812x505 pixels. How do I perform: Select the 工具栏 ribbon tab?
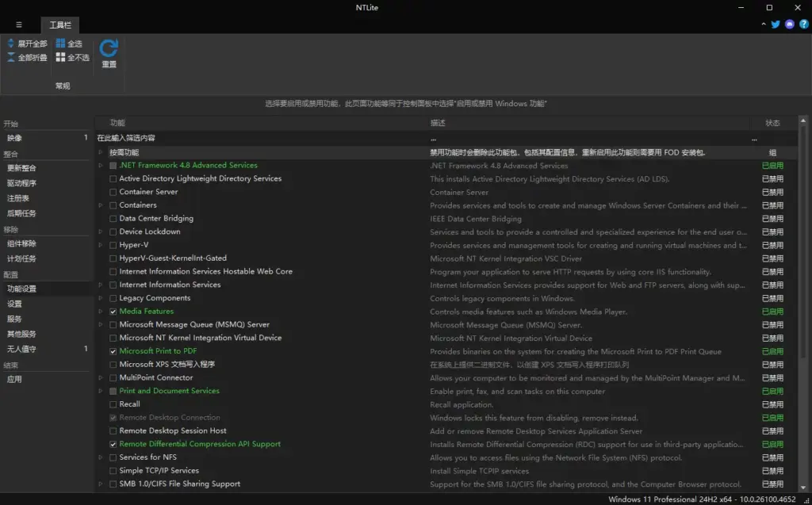click(60, 25)
